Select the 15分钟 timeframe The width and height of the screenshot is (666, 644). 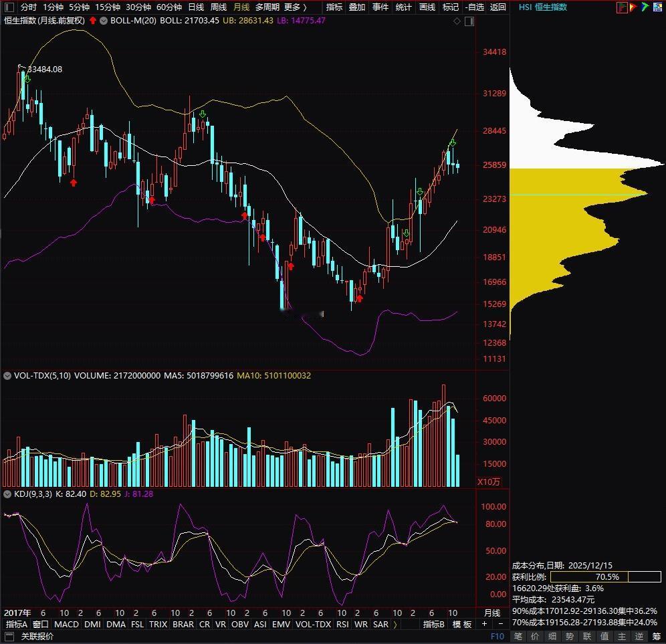[108, 7]
